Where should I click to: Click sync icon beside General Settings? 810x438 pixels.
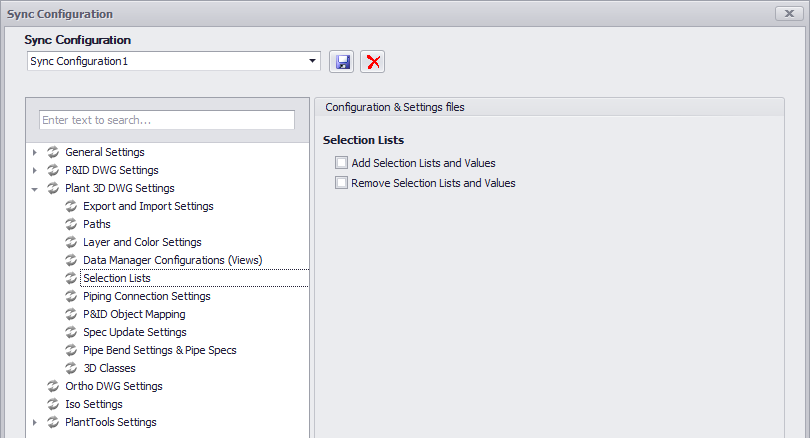(53, 152)
